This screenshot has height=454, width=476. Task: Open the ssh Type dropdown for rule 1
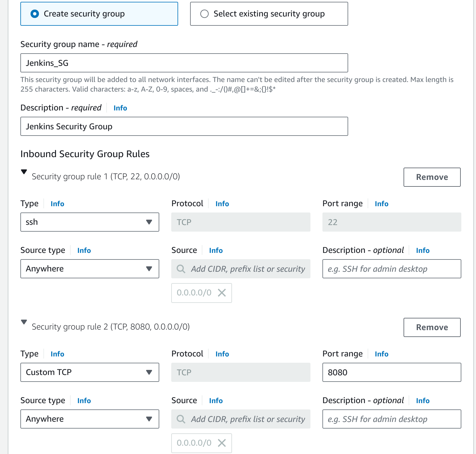click(x=90, y=222)
